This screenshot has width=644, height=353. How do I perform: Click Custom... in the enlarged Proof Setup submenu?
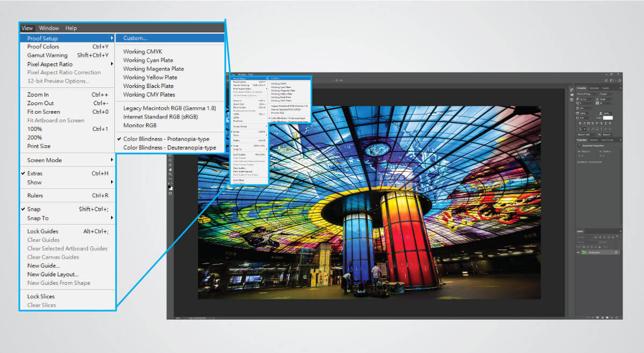click(135, 38)
